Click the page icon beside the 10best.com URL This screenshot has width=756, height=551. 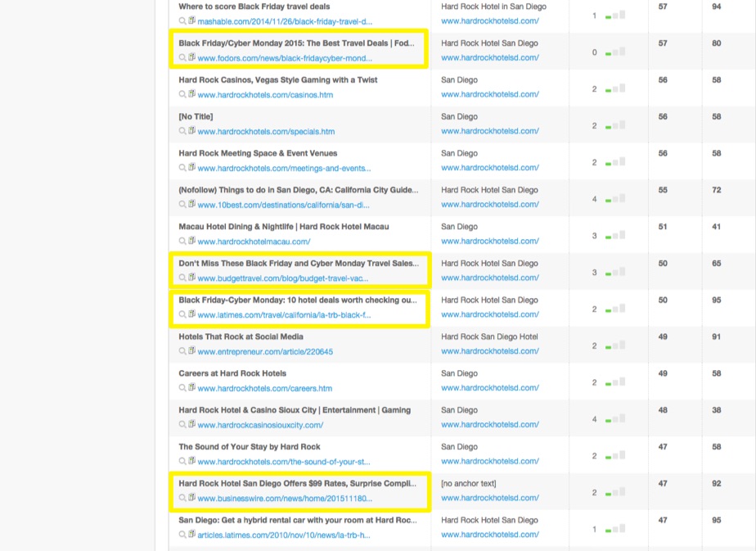(192, 204)
